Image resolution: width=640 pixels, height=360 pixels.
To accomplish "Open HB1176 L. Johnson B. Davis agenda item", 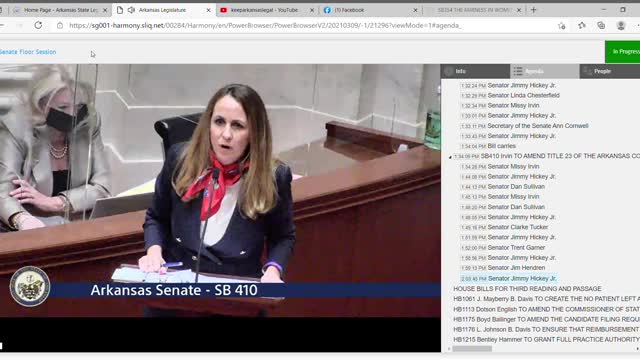I will click(547, 329).
